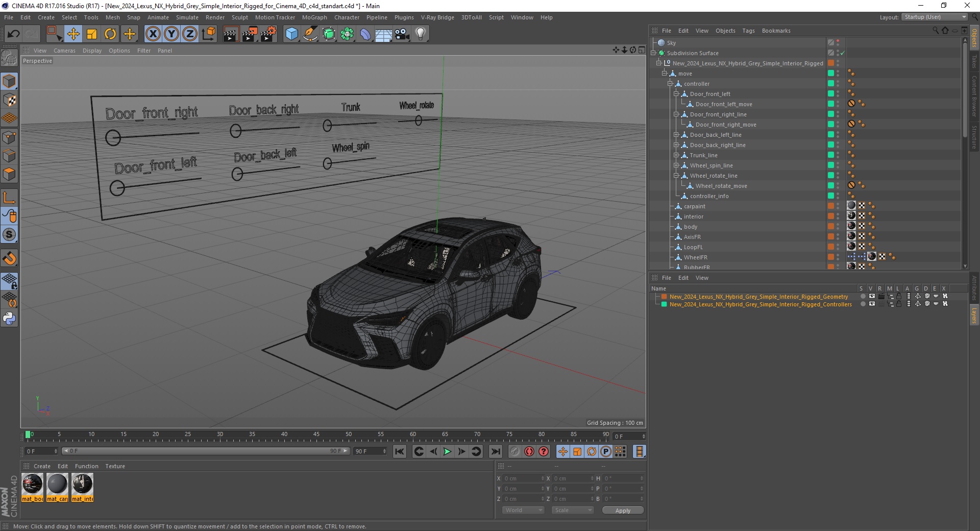Select the mat_car material thumbnail
The height and width of the screenshot is (531, 980).
57,488
